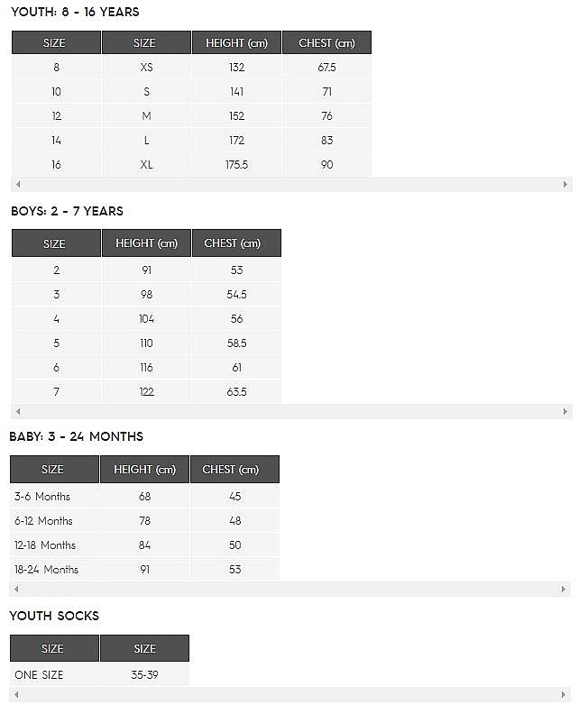Click left scroll arrow under Youth 8-16 table
Image resolution: width=588 pixels, height=723 pixels.
[x=18, y=184]
